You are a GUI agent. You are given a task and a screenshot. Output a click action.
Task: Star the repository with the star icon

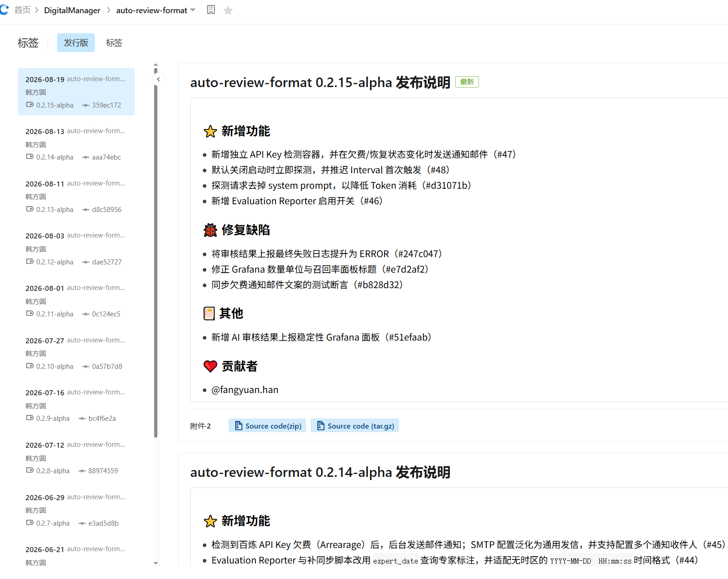pos(228,10)
